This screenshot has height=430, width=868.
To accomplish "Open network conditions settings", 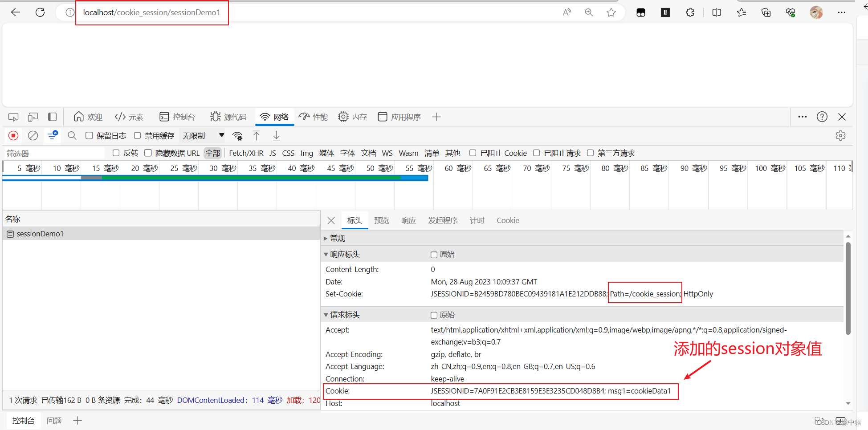I will click(237, 135).
